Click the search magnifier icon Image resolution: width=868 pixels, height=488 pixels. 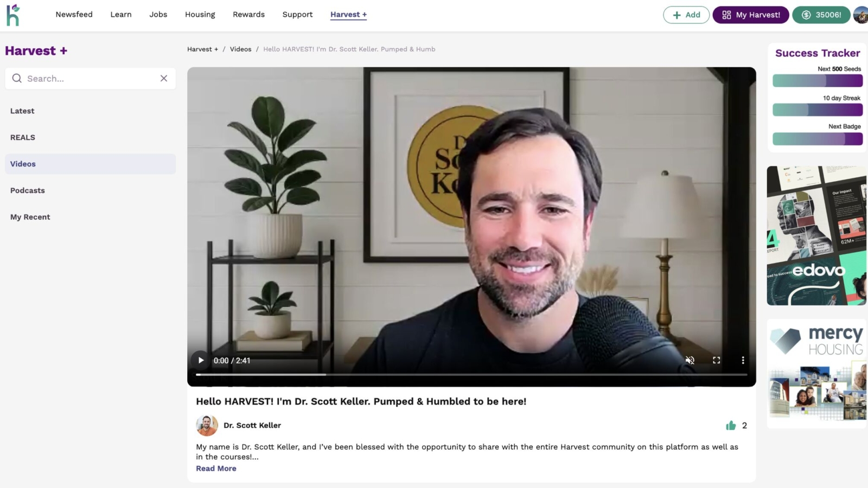(17, 79)
